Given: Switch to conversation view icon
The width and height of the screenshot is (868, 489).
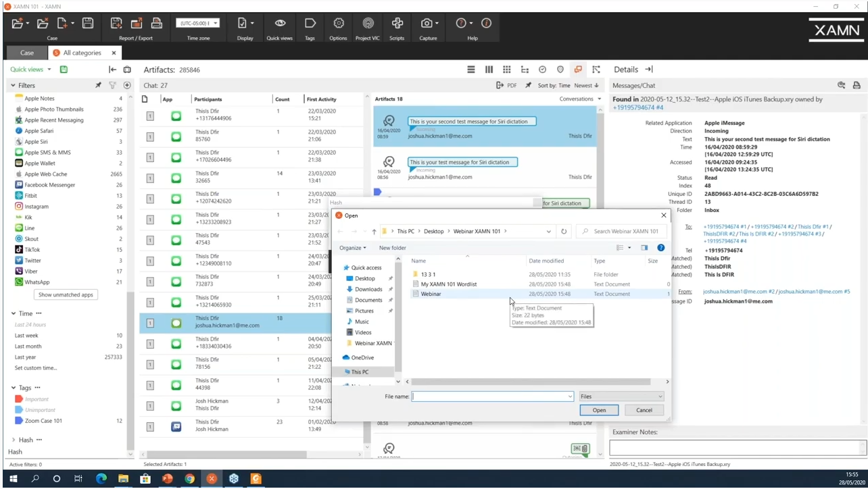Looking at the screenshot, I should 577,70.
